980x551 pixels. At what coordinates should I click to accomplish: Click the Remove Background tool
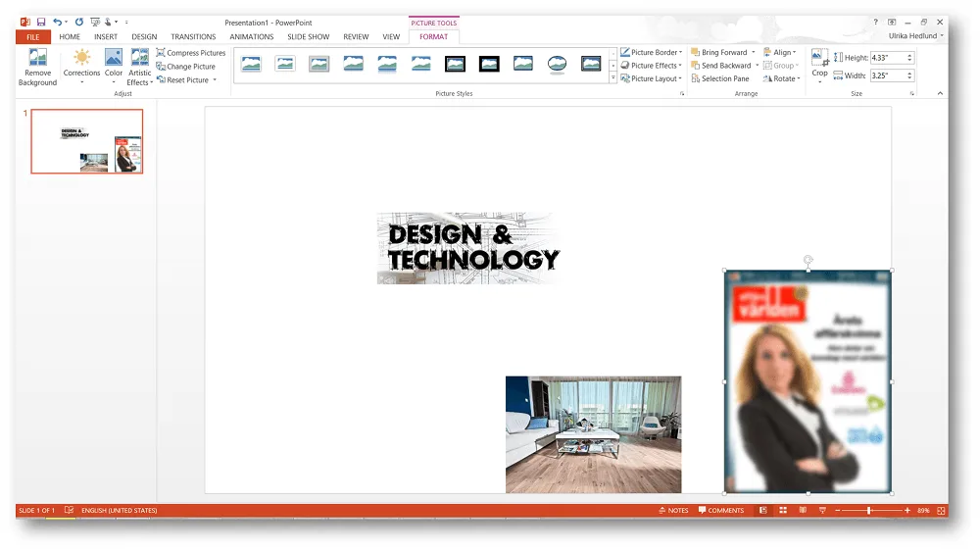(x=37, y=67)
